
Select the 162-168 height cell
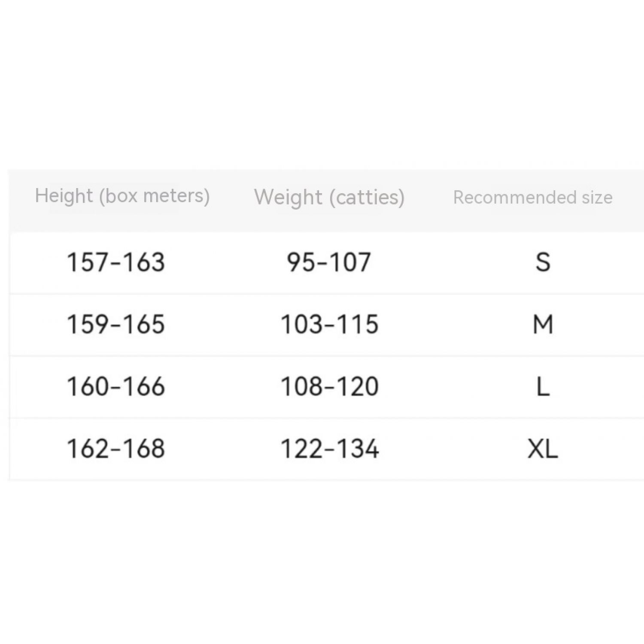coord(116,449)
